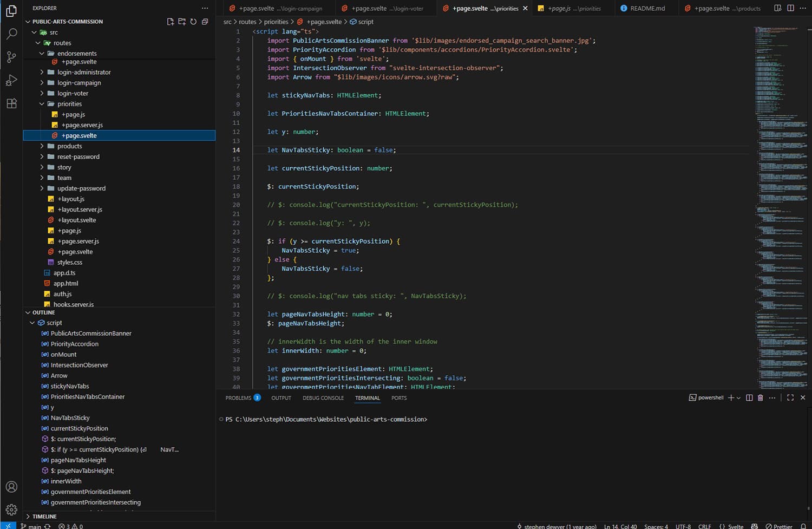812x529 pixels.
Task: Click the main branch indicator
Action: point(31,526)
